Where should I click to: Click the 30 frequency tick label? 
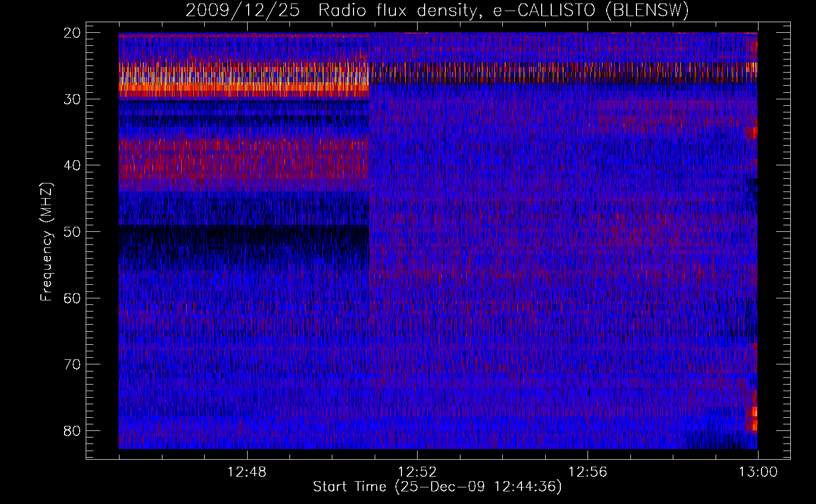click(x=73, y=99)
